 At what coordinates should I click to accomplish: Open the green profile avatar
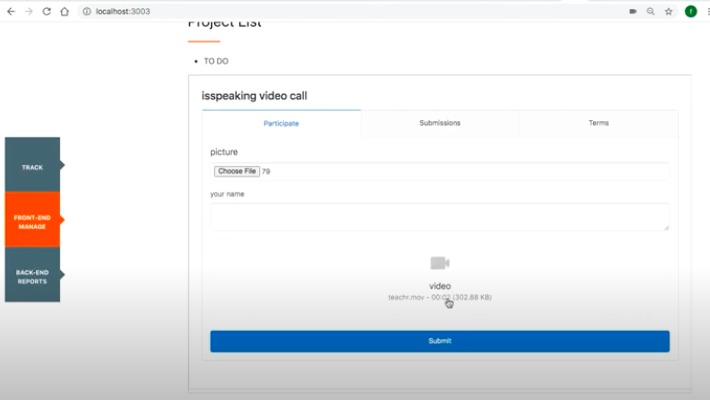691,11
